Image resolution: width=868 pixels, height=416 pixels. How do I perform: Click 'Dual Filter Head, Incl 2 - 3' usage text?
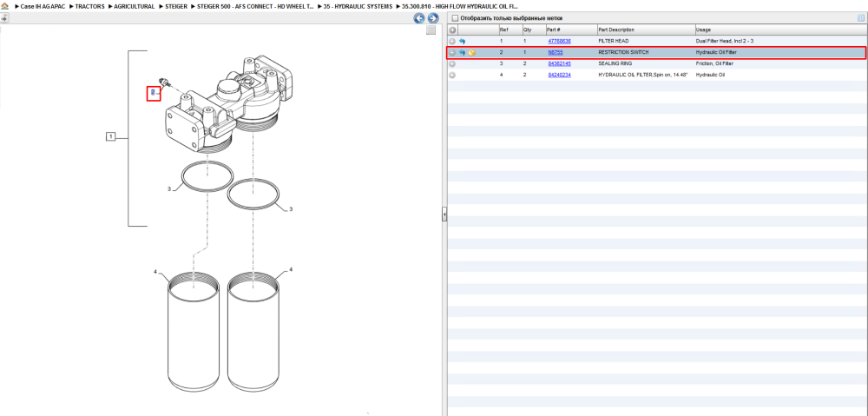(725, 42)
